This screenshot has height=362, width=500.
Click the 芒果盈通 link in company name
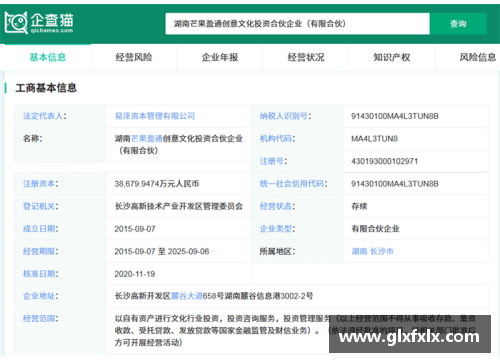(x=147, y=139)
